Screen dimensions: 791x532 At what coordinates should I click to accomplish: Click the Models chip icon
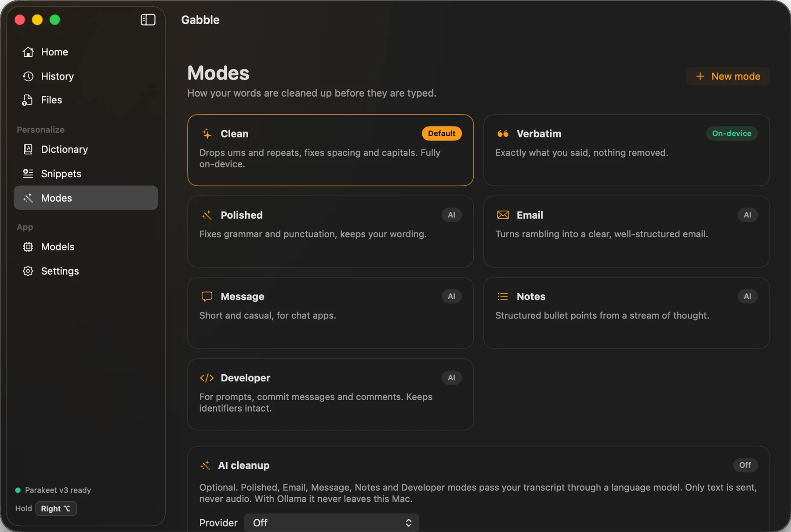point(28,247)
